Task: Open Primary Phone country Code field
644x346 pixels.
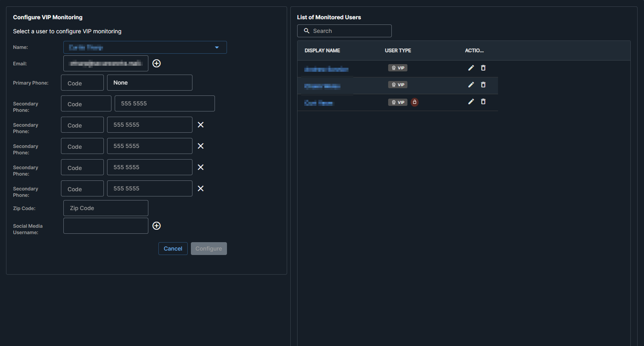Action: pos(82,83)
